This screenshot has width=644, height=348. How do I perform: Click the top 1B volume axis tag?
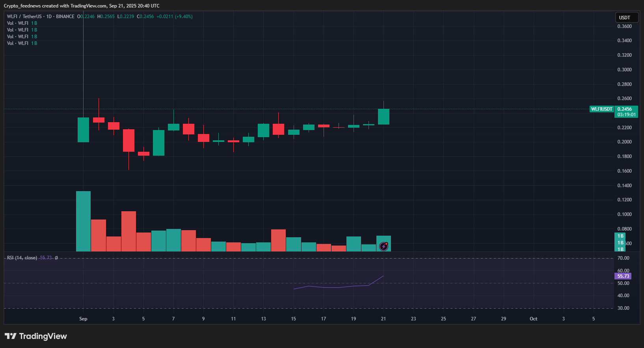click(620, 236)
